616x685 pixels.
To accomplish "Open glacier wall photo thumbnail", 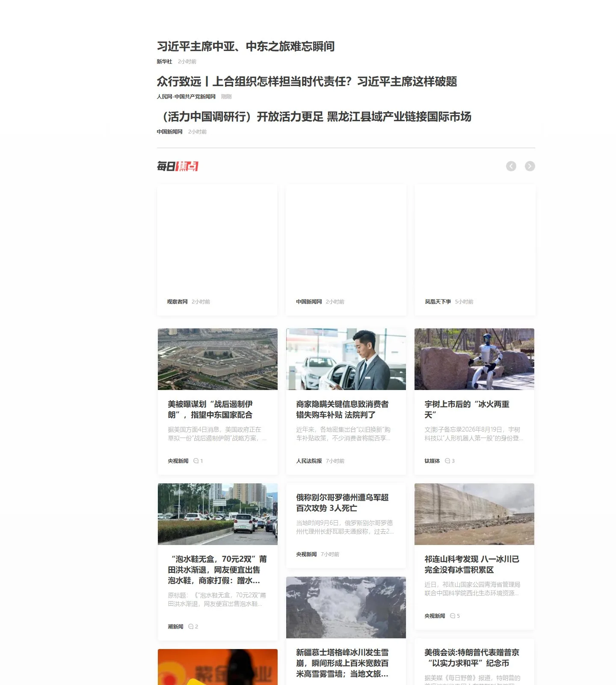I will pyautogui.click(x=474, y=514).
